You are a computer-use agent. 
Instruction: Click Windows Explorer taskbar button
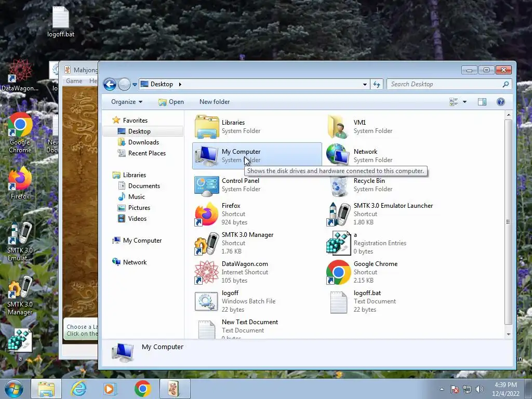46,389
